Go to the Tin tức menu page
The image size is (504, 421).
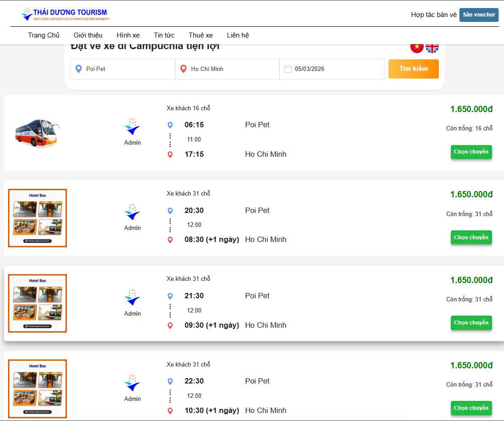164,35
